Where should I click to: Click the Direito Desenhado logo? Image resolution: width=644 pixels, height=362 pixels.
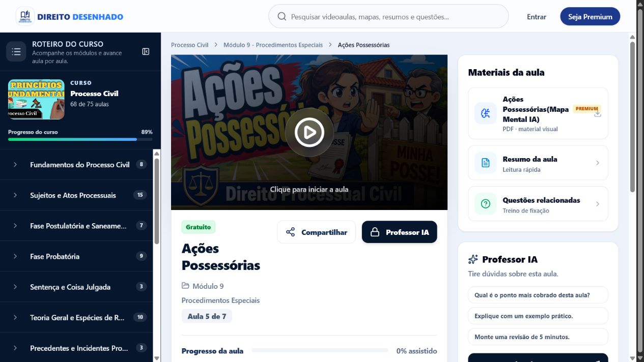pos(70,17)
